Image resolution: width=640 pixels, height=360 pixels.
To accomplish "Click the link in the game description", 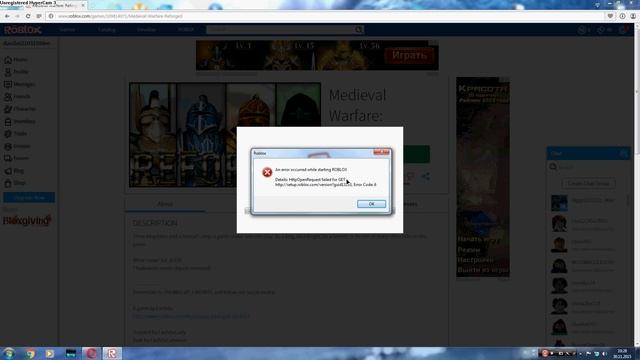I will pos(191,316).
